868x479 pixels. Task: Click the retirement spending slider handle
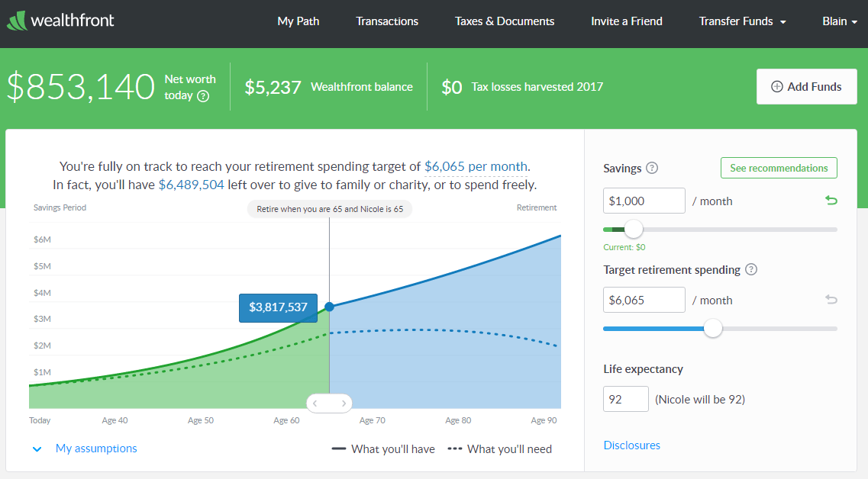point(713,329)
